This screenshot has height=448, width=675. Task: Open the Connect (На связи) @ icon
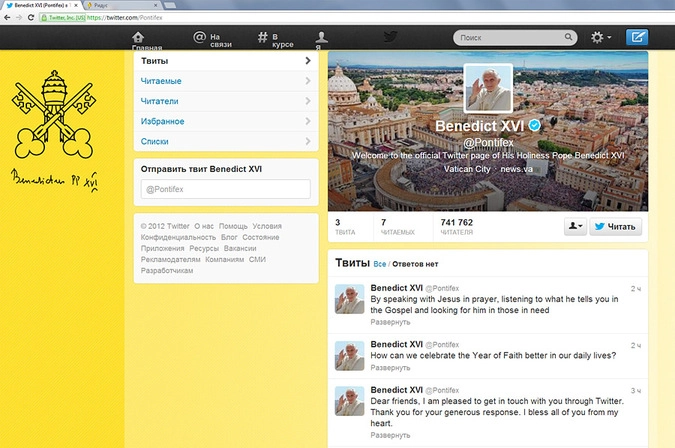(199, 38)
